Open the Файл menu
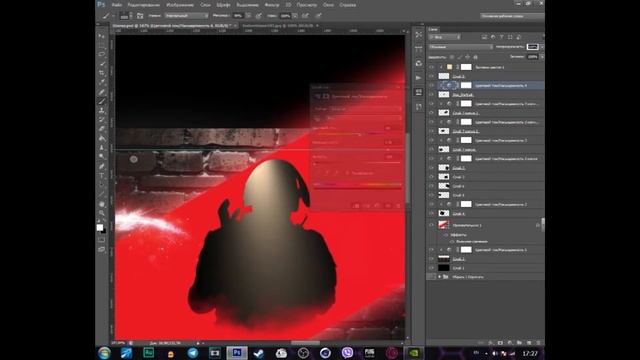The height and width of the screenshot is (360, 640). [116, 5]
